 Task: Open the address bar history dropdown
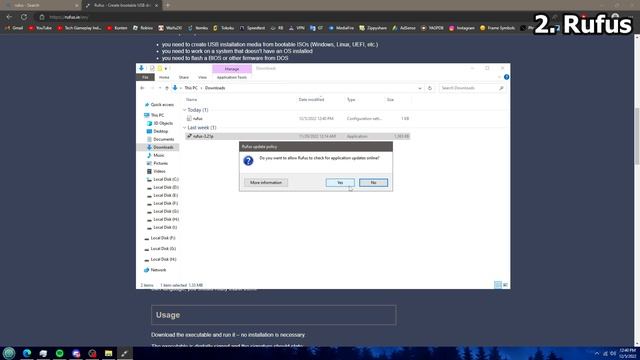pos(420,88)
